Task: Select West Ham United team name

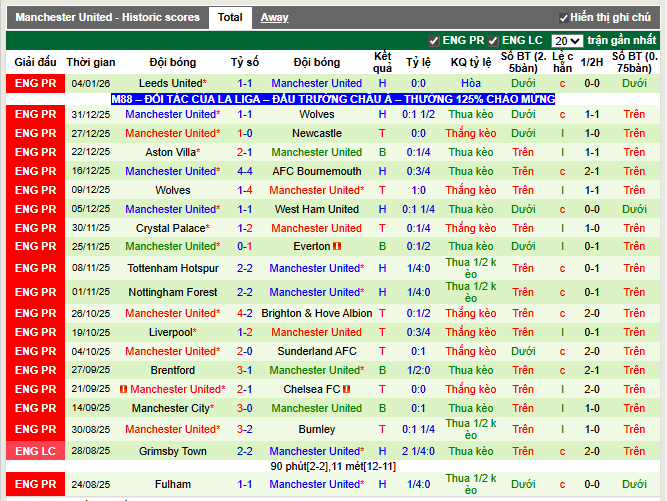Action: pyautogui.click(x=317, y=209)
